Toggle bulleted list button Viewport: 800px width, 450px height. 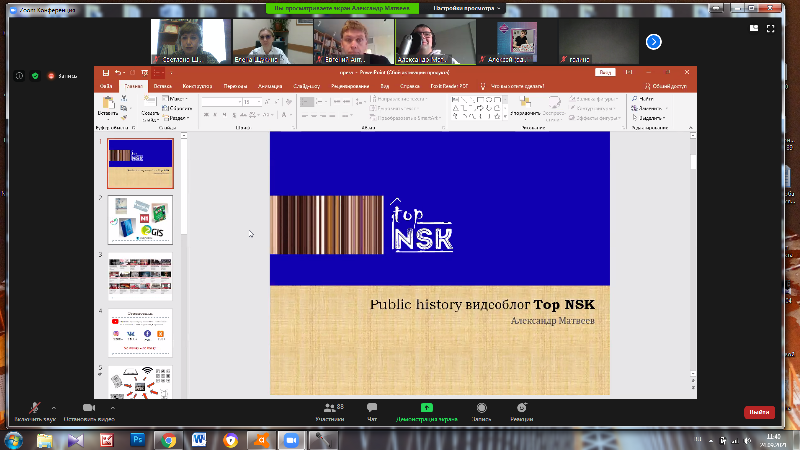coord(307,102)
